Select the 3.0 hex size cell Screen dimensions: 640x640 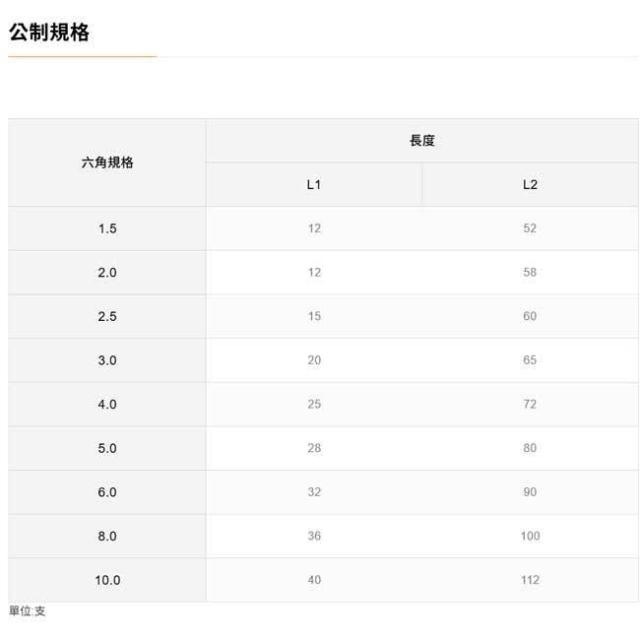pyautogui.click(x=107, y=361)
